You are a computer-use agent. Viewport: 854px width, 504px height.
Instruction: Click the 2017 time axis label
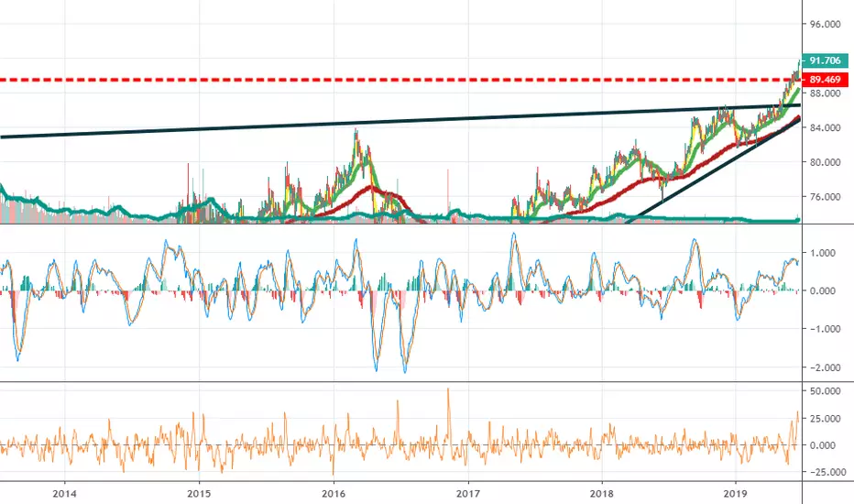[468, 494]
